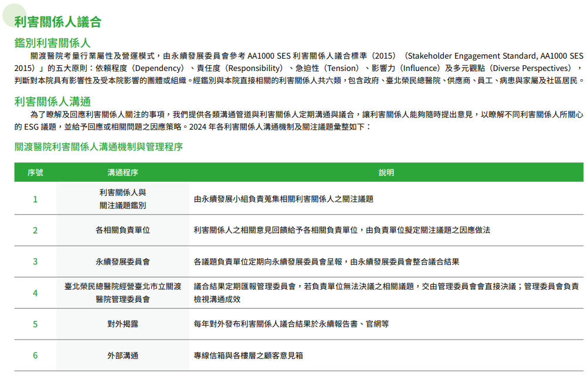Click description 由永續發展小組負責蒐集相關利害關係人之關注議題
The width and height of the screenshot is (588, 376).
284,199
